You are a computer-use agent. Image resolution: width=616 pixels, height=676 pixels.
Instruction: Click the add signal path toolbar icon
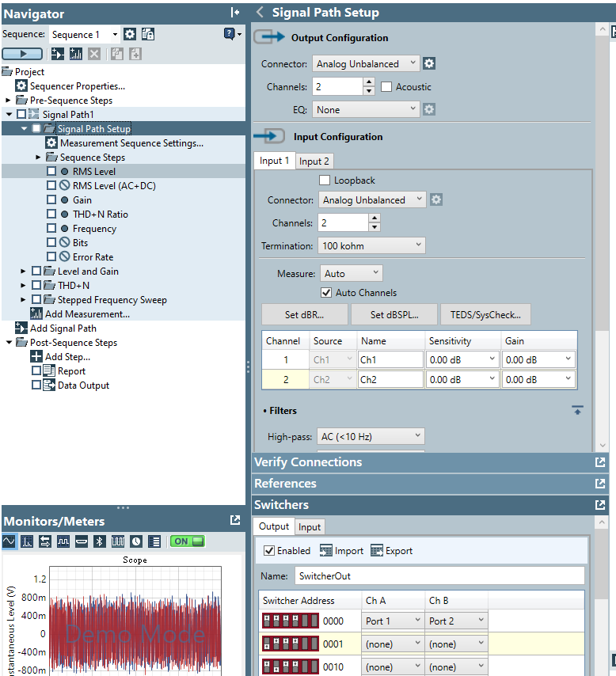[57, 54]
